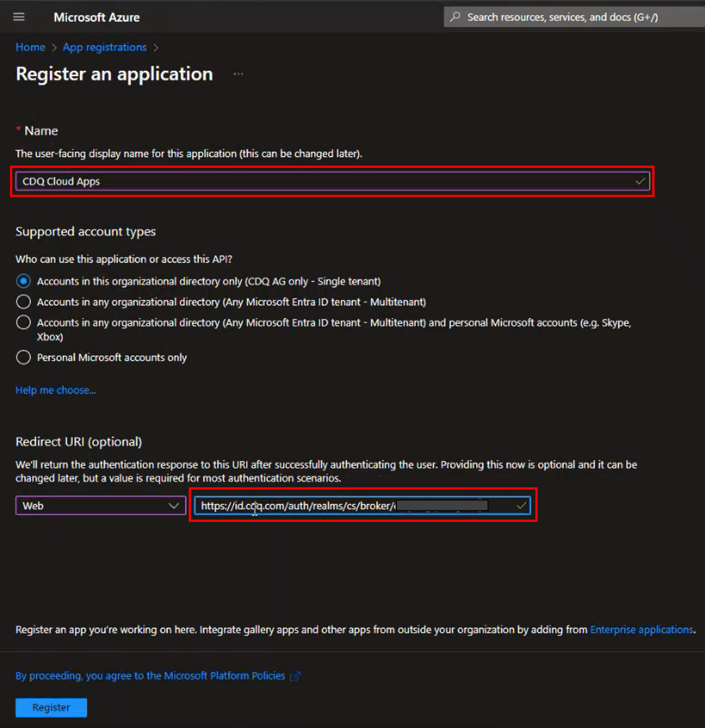Open the Microsoft Platform Policies link
This screenshot has width=705, height=728.
(150, 676)
